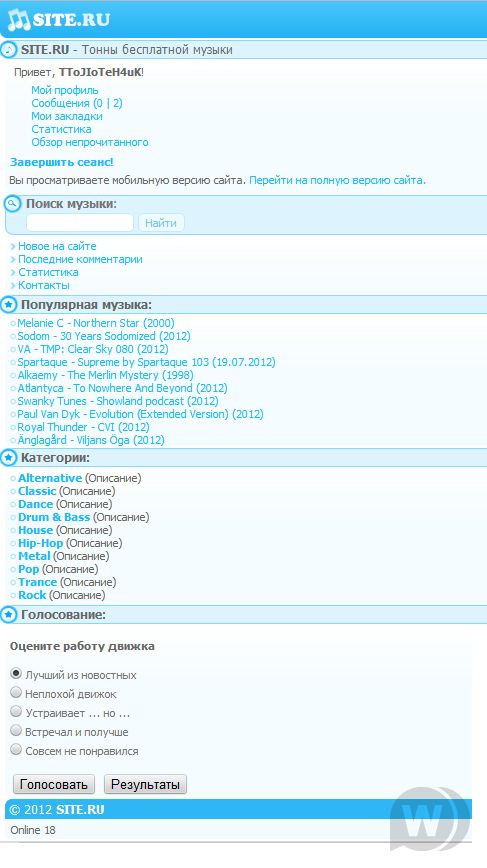This screenshot has height=868, width=487.
Task: Open Сообщения (0 | 2) link
Action: tap(77, 103)
